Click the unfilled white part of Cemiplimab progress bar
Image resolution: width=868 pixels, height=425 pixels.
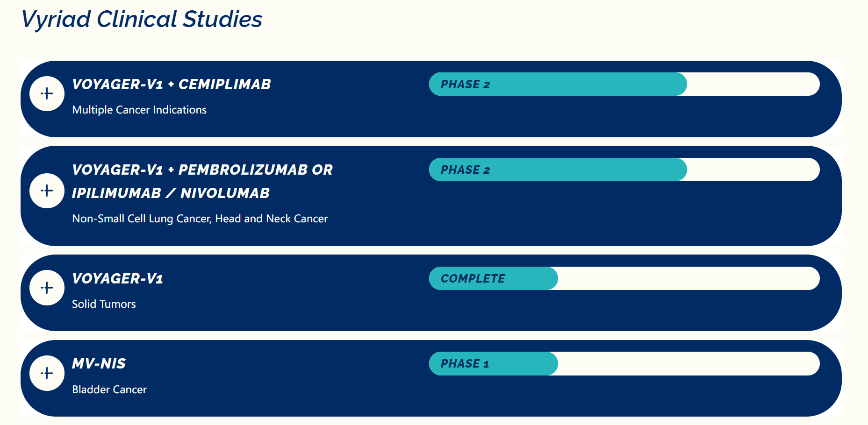point(753,85)
